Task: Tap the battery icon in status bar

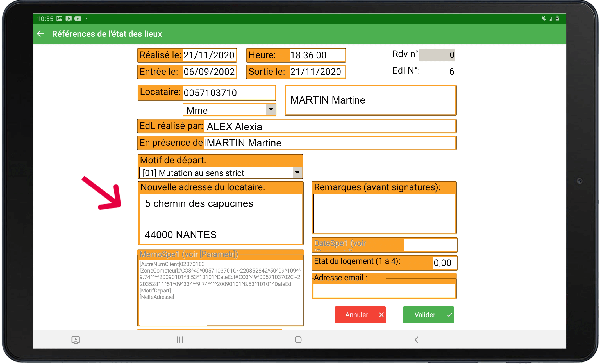Action: pyautogui.click(x=557, y=19)
